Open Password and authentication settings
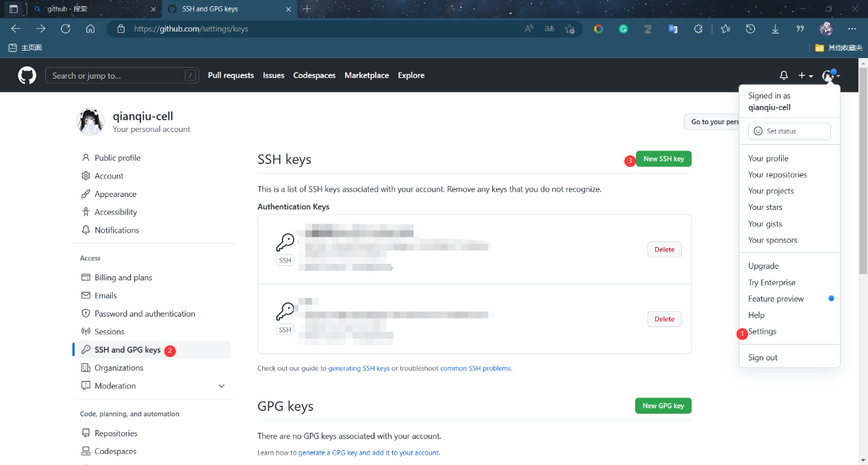Viewport: 868px width, 465px height. coord(144,314)
